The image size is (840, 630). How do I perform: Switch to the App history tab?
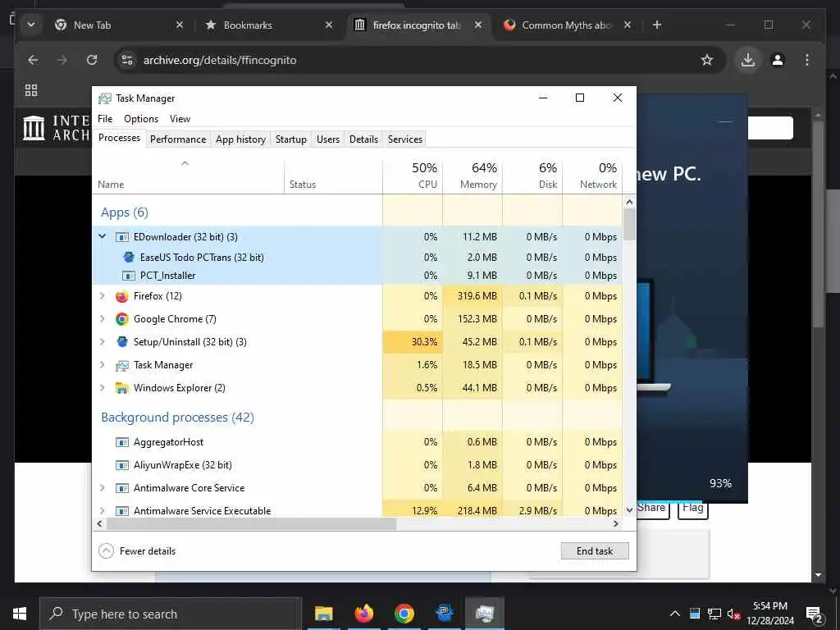240,139
